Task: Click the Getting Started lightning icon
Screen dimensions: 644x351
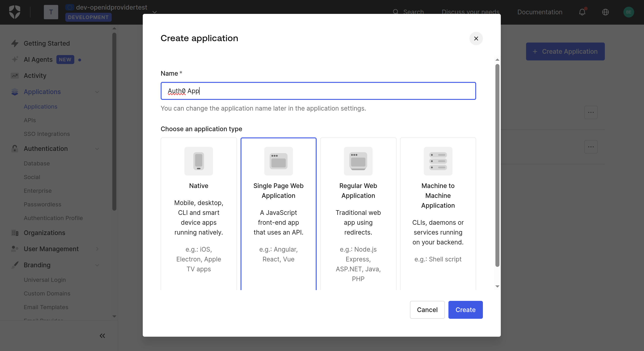Action: pos(15,43)
